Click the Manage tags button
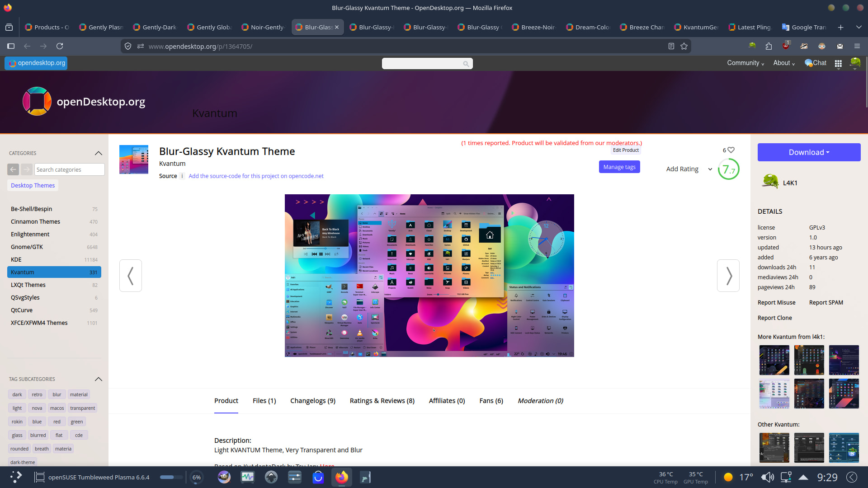This screenshot has width=868, height=488. click(x=619, y=167)
